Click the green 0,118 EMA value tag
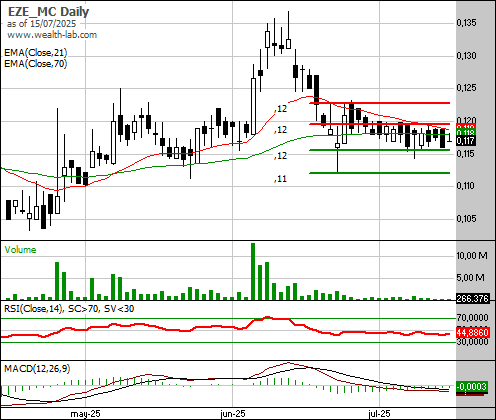 tap(466, 133)
